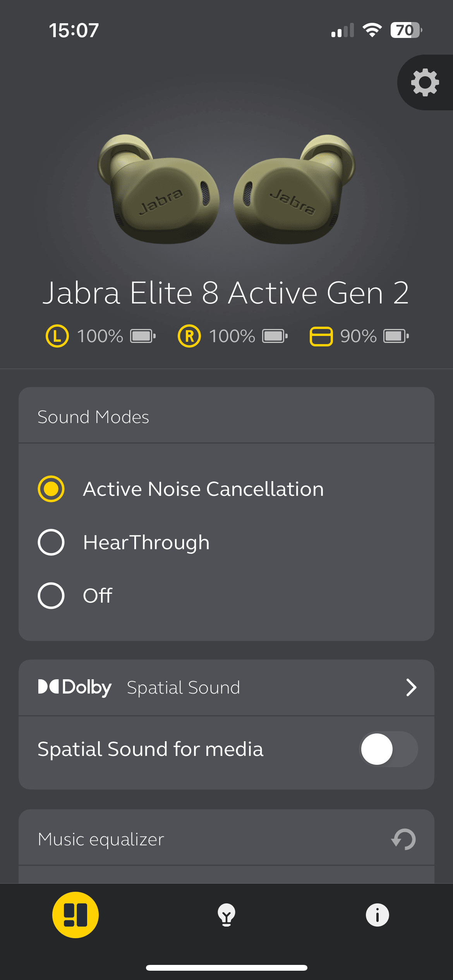Enable Spatial Sound for media toggle
Image resolution: width=453 pixels, height=980 pixels.
pos(389,749)
